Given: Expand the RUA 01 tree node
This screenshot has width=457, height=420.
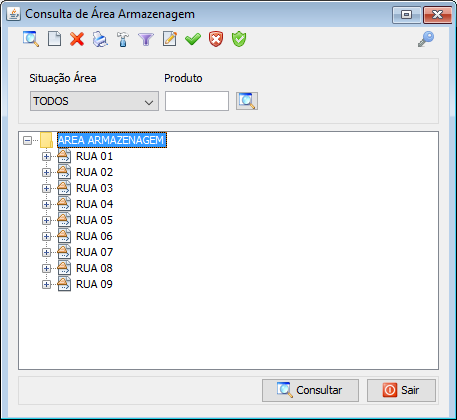Looking at the screenshot, I should click(x=46, y=156).
